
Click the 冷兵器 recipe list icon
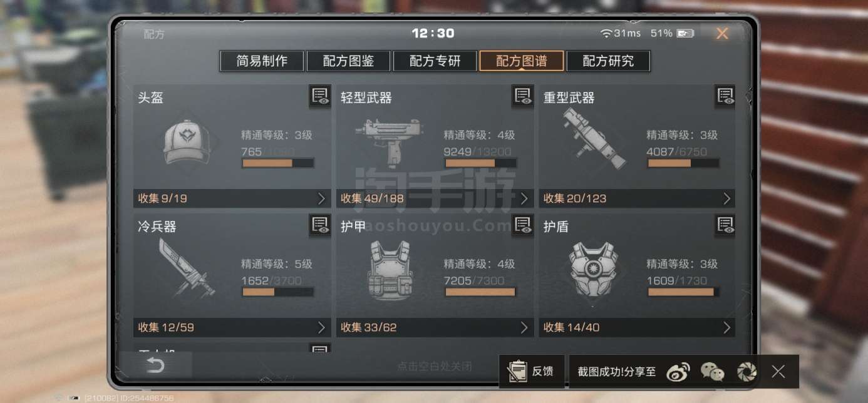pyautogui.click(x=320, y=225)
